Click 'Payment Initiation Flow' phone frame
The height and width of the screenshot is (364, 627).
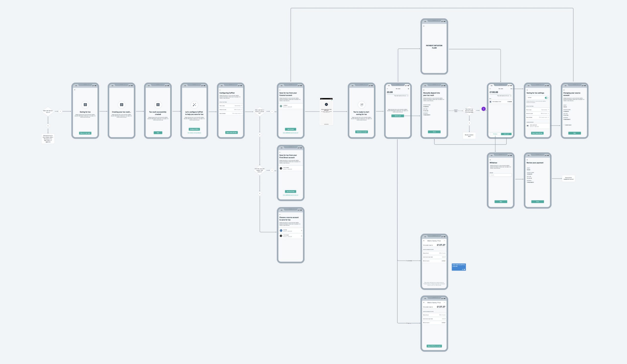[x=434, y=47]
